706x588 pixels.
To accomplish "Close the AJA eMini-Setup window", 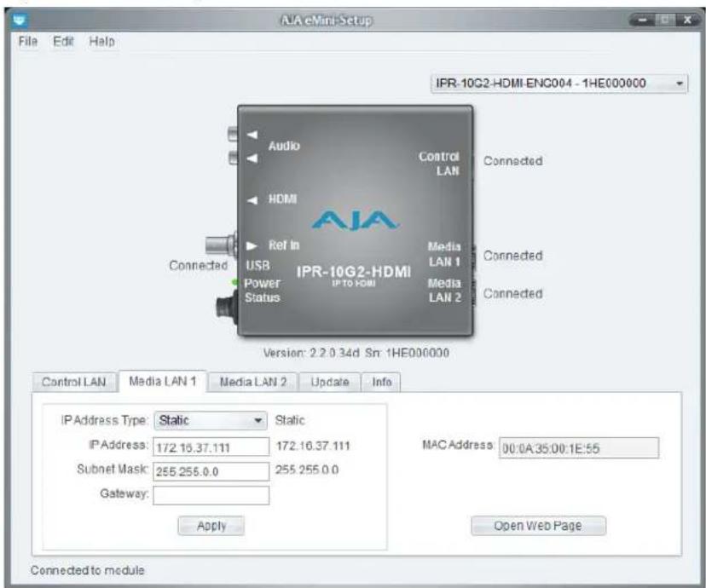I will click(x=687, y=20).
